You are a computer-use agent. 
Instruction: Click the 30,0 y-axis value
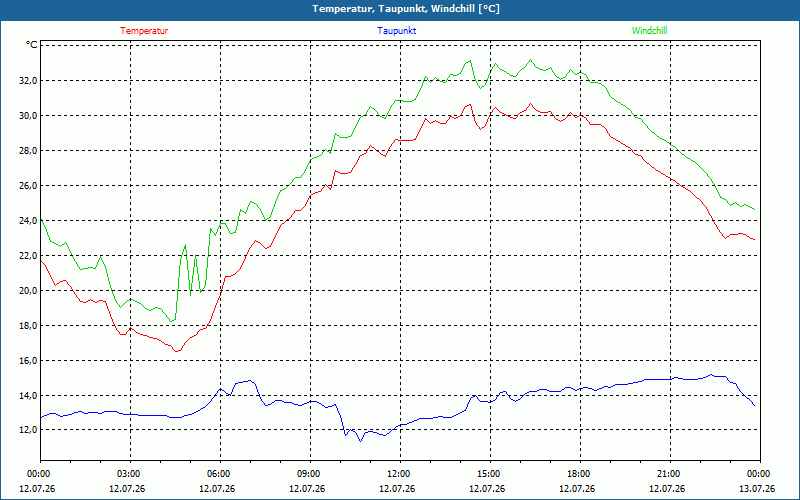28,115
